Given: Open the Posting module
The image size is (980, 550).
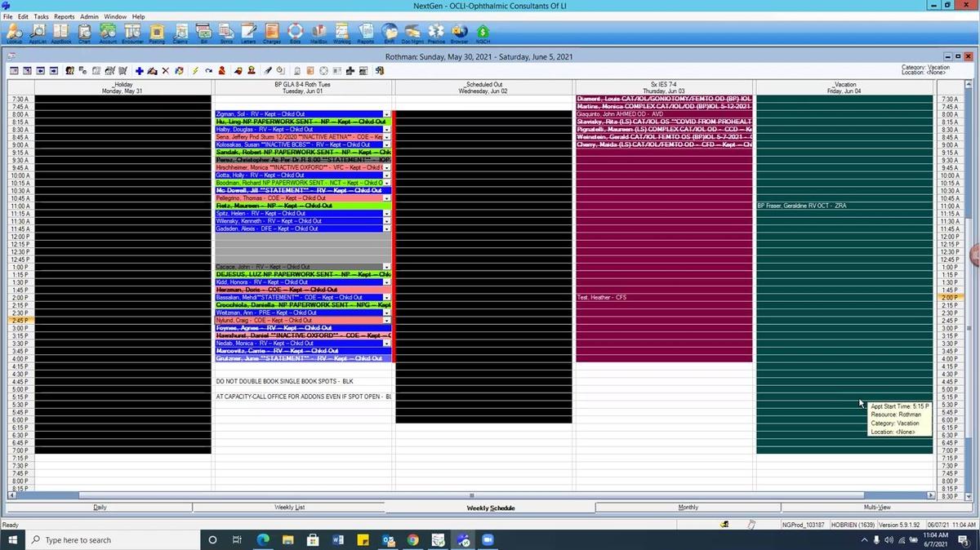Looking at the screenshot, I should pyautogui.click(x=156, y=33).
